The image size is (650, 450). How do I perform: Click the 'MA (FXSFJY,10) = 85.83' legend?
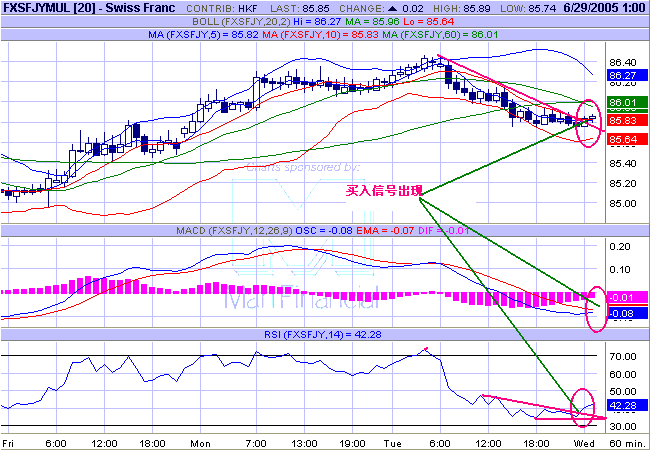(x=320, y=35)
